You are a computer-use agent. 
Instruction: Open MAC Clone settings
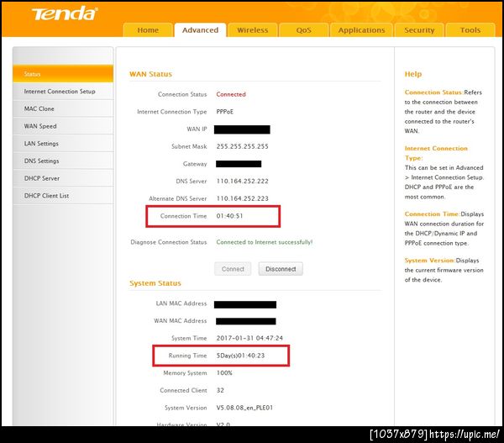63,108
